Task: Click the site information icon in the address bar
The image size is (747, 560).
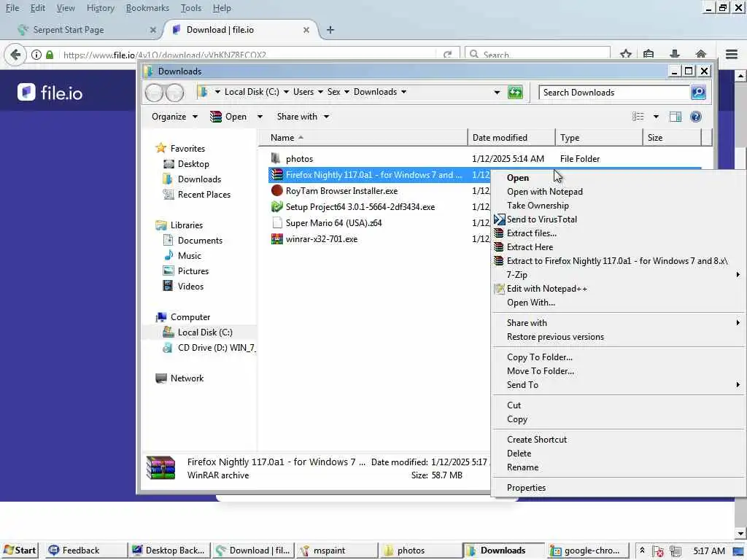Action: tap(36, 55)
